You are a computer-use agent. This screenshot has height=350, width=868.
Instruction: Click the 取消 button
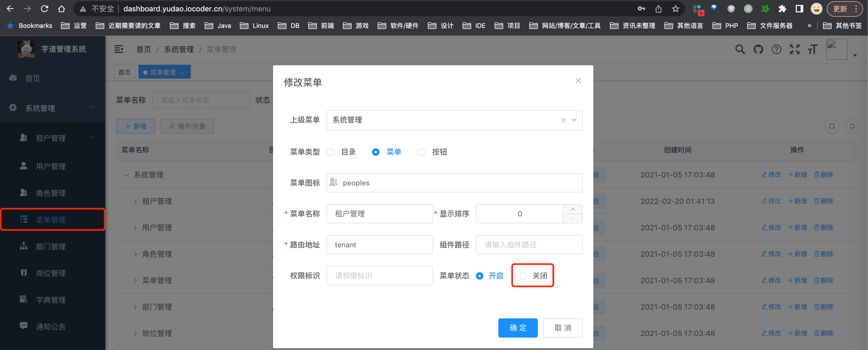click(562, 328)
